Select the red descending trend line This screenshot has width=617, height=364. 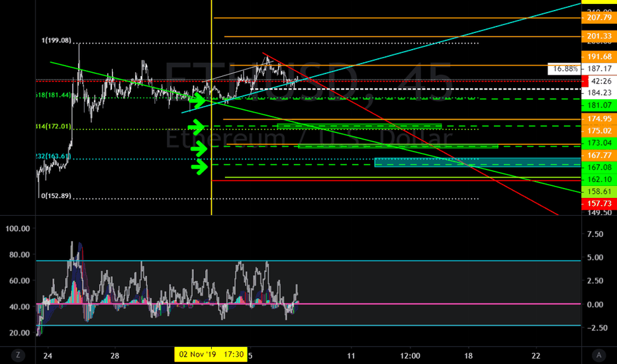pos(409,134)
